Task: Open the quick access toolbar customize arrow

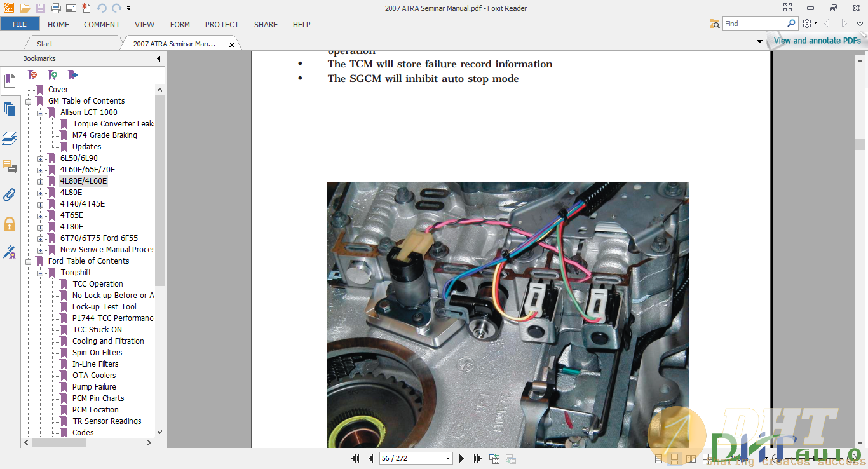Action: tap(128, 9)
